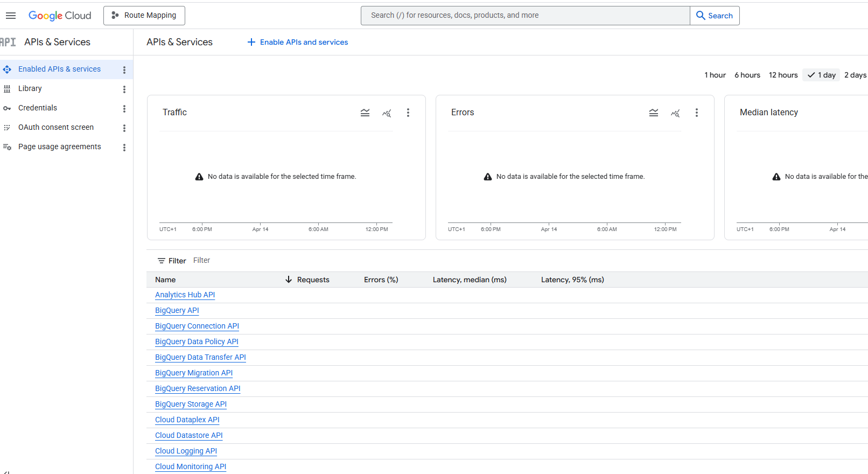
Task: Open OAuth consent screen in sidebar
Action: [56, 127]
